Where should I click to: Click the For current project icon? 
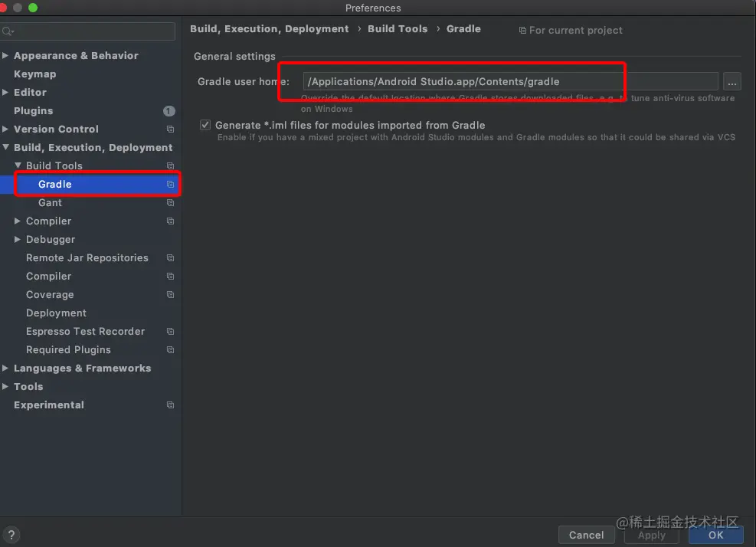point(522,31)
